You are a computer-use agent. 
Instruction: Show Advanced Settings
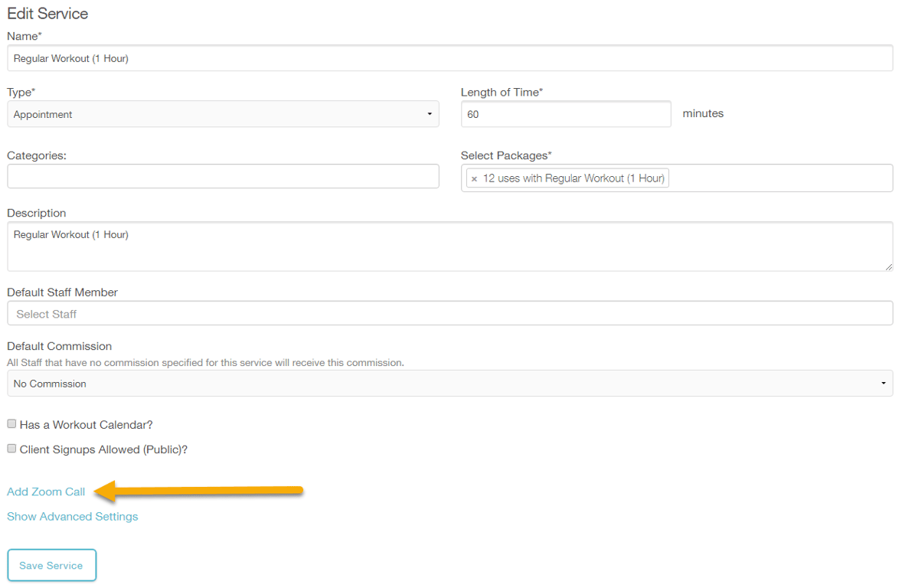[73, 517]
